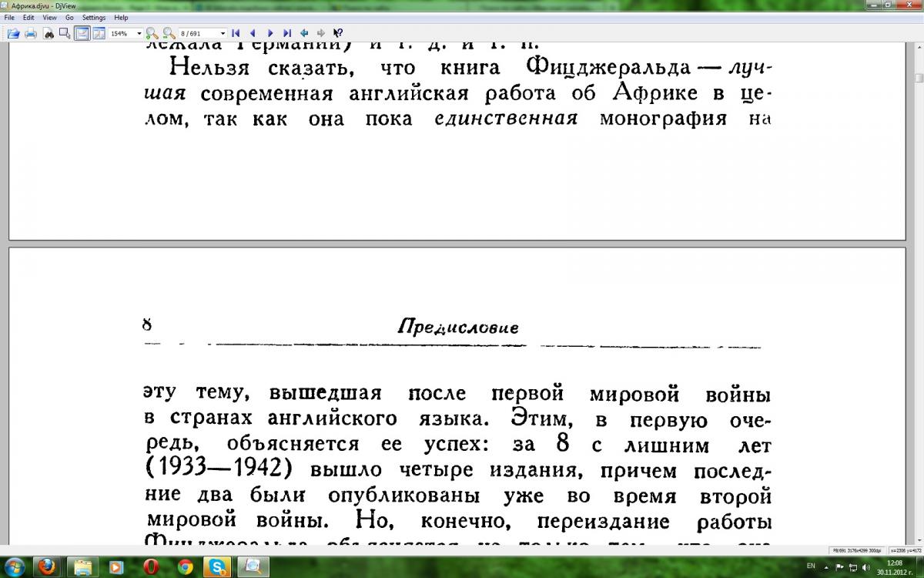Click the vertical scrollbar thumb
Viewport: 924px width, 578px height.
(x=919, y=78)
